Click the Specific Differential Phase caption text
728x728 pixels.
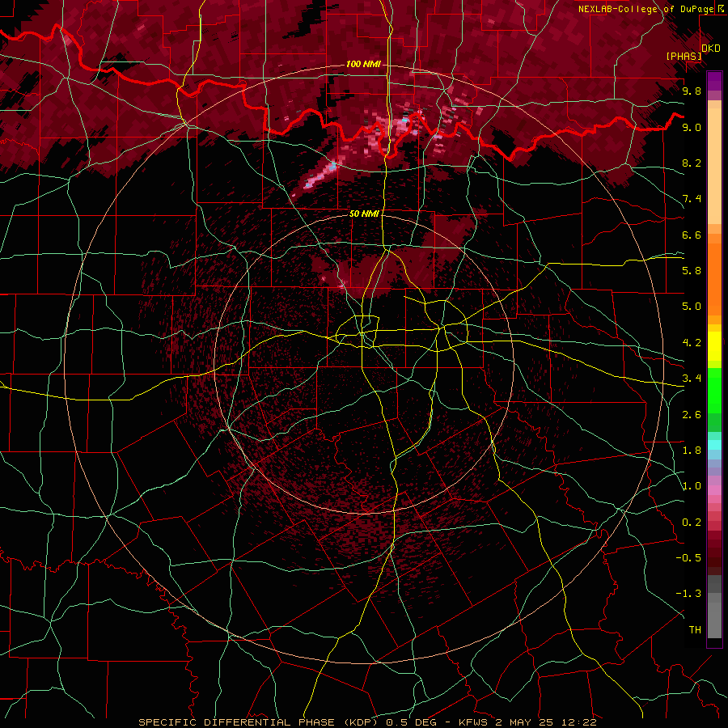pos(367,722)
